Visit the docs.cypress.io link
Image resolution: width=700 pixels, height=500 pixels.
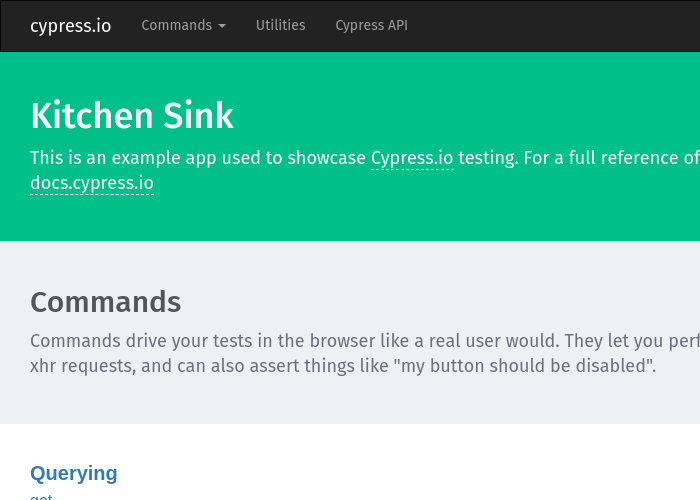pos(92,183)
